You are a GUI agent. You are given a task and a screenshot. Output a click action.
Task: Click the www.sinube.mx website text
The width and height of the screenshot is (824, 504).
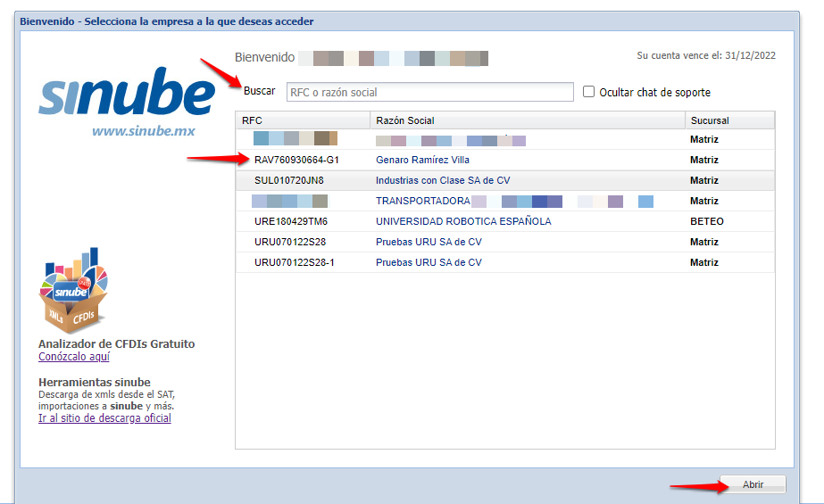pos(143,131)
